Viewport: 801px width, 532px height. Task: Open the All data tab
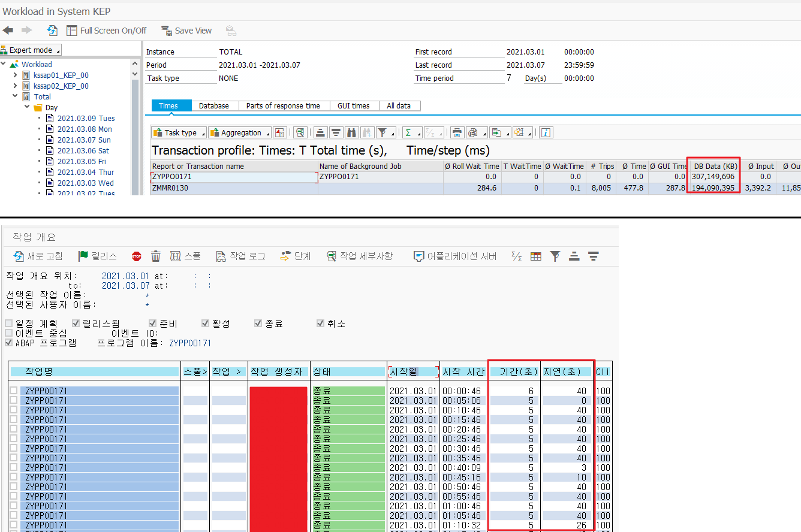click(x=399, y=105)
